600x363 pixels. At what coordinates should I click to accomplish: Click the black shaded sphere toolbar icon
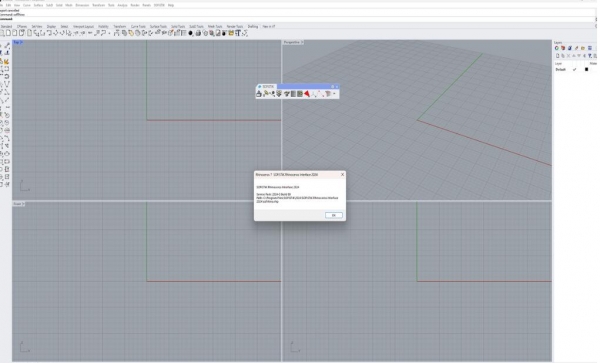tap(190, 33)
